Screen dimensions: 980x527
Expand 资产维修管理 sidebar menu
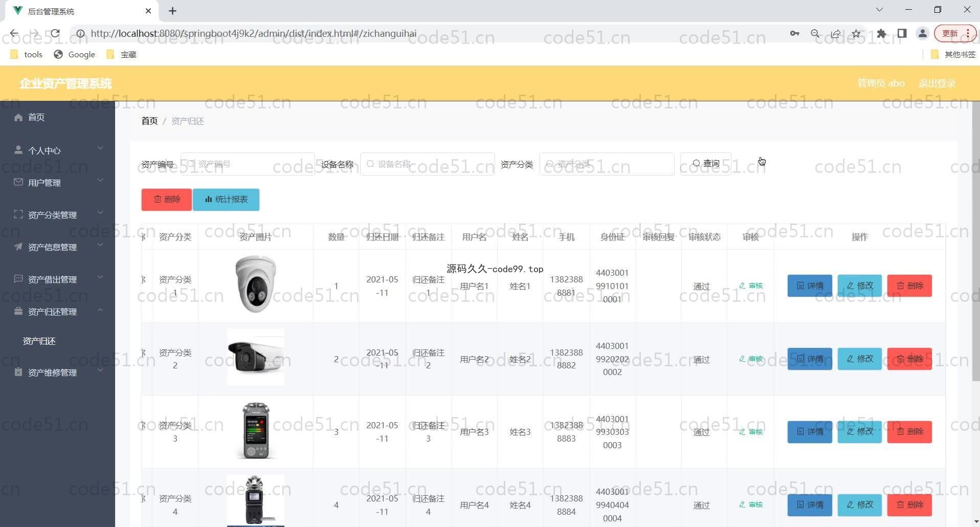[x=57, y=372]
